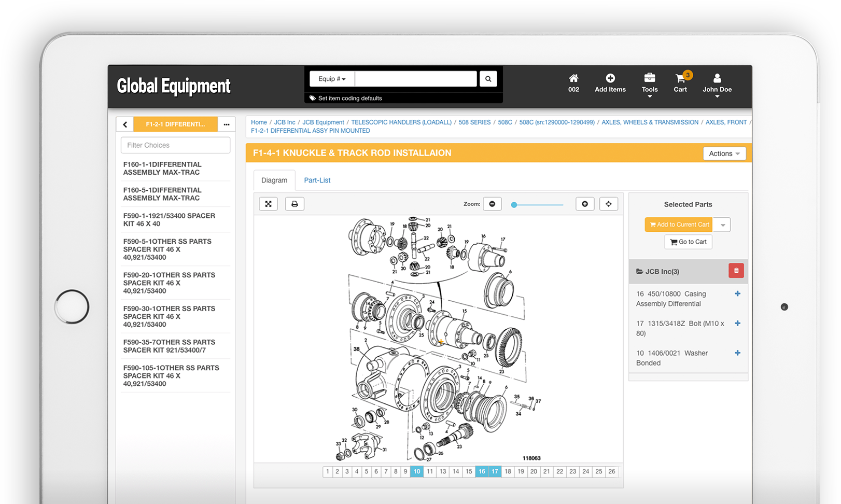Zoom in on the diagram
841x504 pixels.
585,204
